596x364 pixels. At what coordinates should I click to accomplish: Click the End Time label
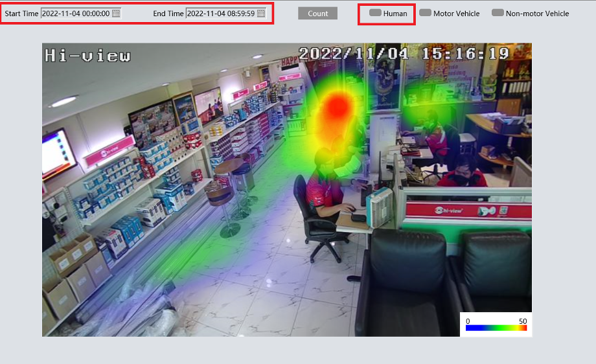pyautogui.click(x=168, y=14)
